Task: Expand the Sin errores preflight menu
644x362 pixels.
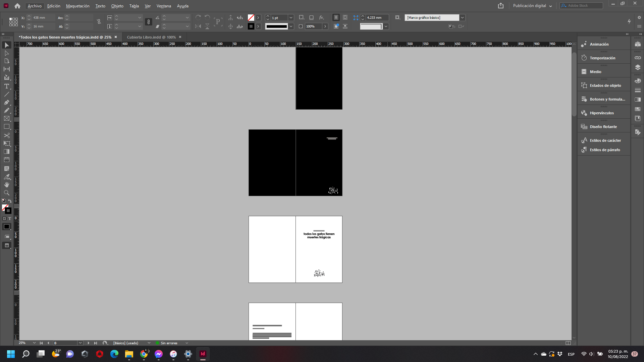Action: (x=187, y=343)
